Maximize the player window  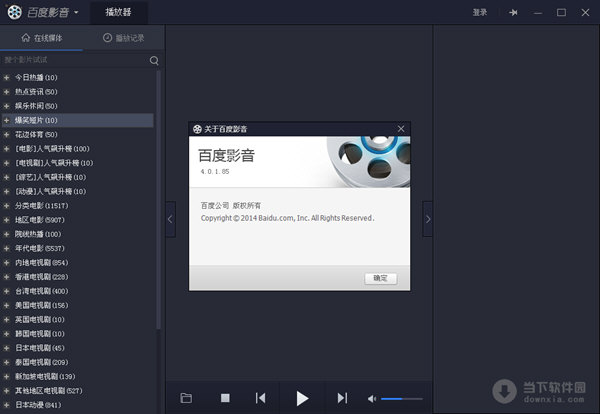561,13
